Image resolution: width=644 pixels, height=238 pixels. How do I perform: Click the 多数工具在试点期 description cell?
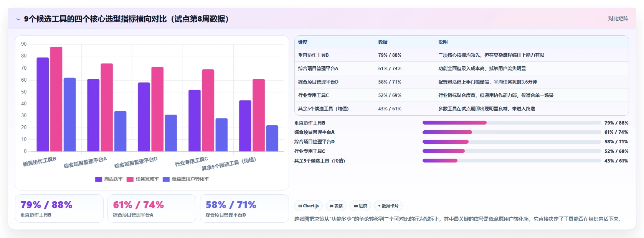click(x=487, y=109)
